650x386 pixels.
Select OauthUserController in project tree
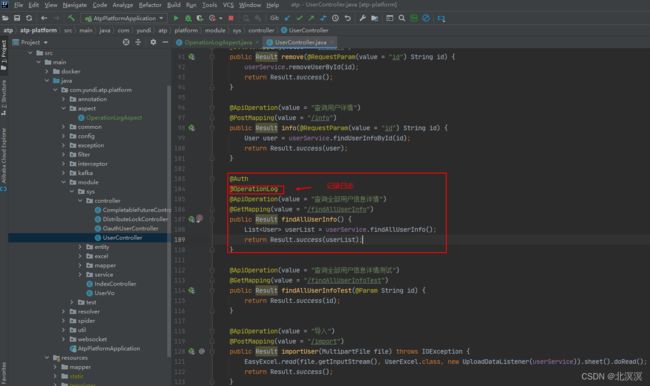126,228
